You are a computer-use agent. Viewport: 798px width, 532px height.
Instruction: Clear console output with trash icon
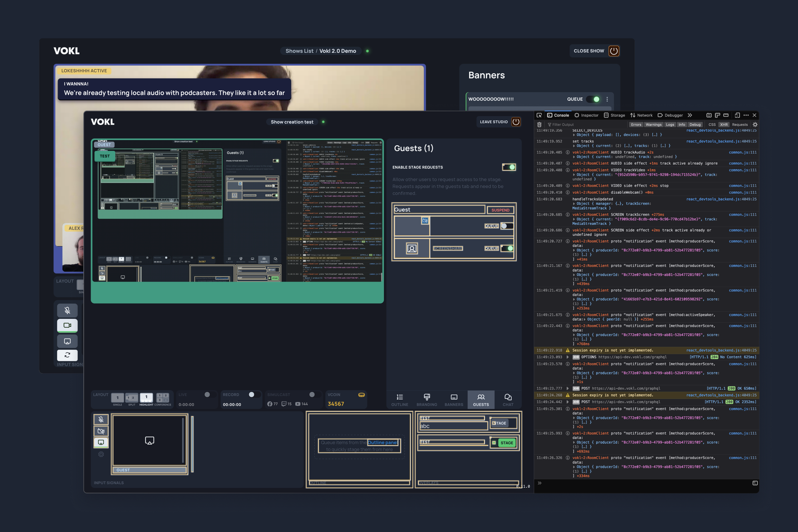[539, 125]
